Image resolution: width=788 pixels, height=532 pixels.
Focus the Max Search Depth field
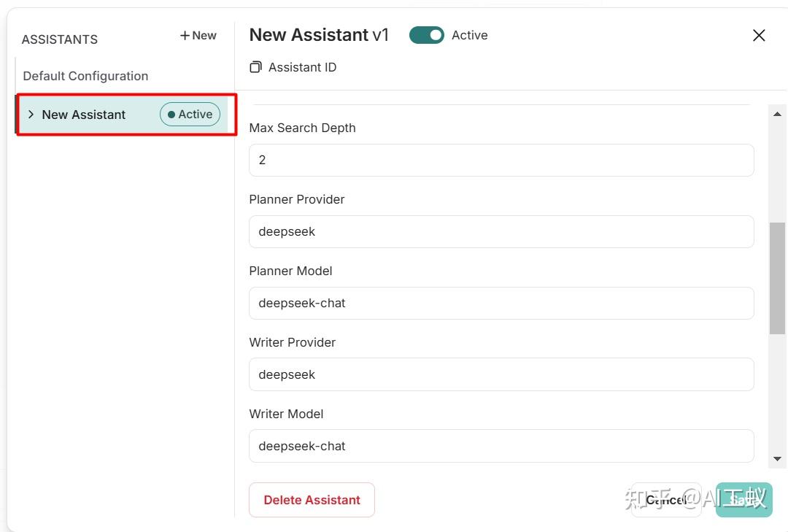501,160
